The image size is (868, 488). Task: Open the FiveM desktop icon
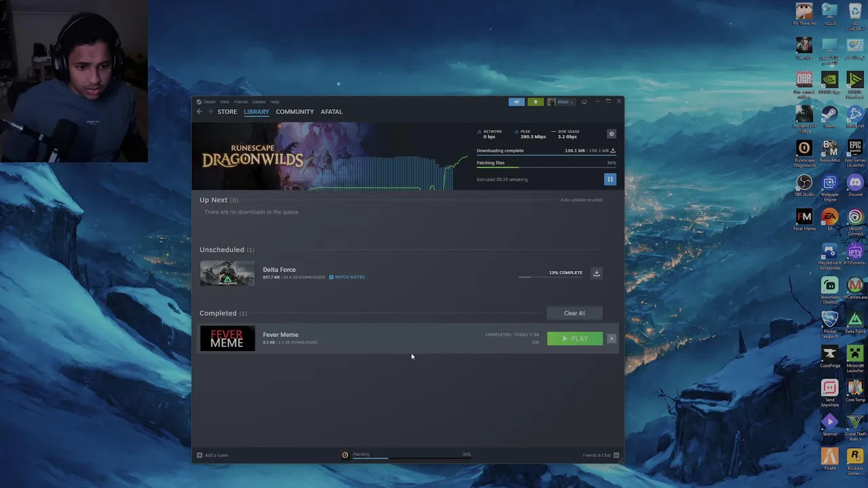tap(829, 459)
